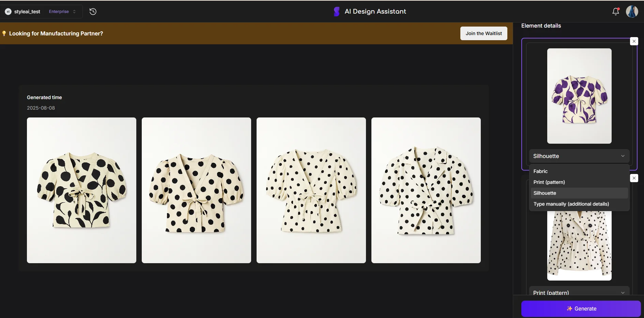This screenshot has width=644, height=318.
Task: Click the AI Design Assistant logo
Action: click(x=336, y=11)
